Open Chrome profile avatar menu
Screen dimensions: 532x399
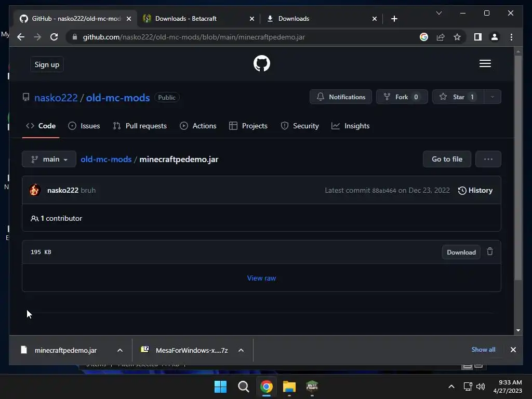coord(495,37)
